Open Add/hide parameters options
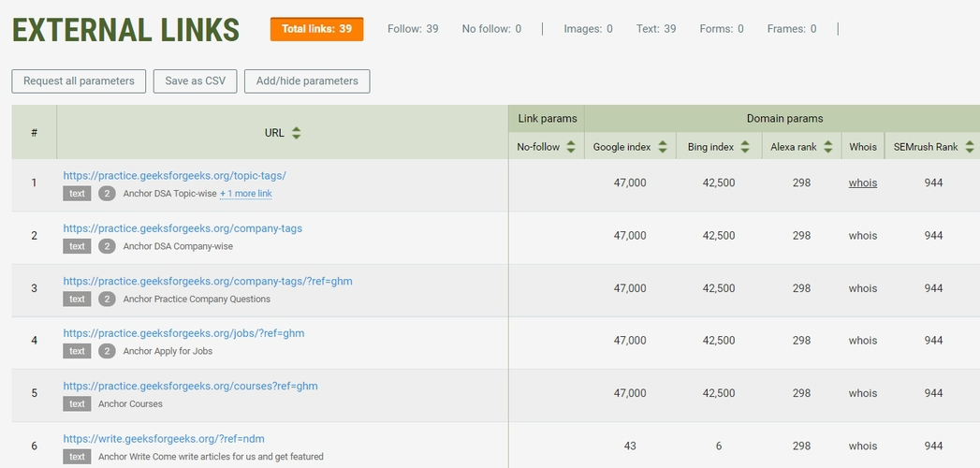 click(x=307, y=81)
